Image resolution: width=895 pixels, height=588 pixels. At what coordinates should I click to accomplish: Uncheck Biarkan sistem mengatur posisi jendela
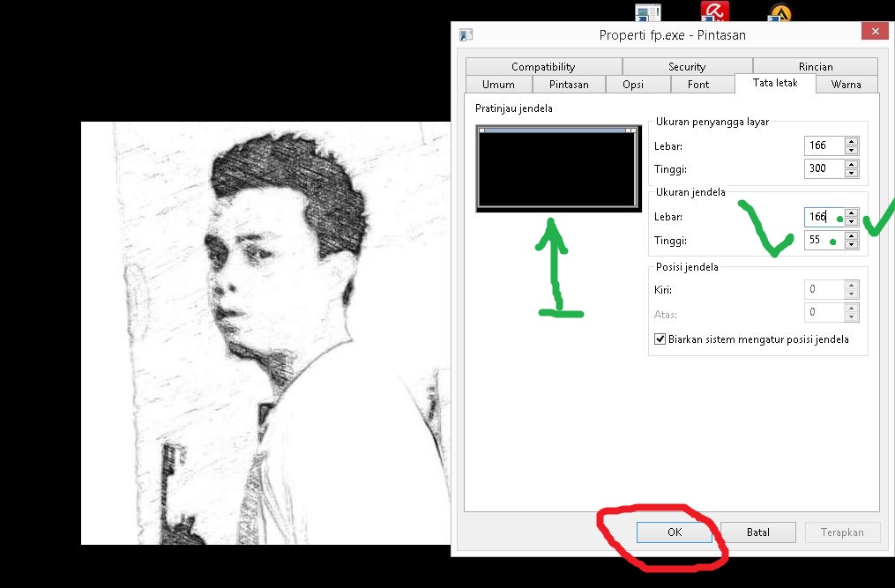(660, 339)
